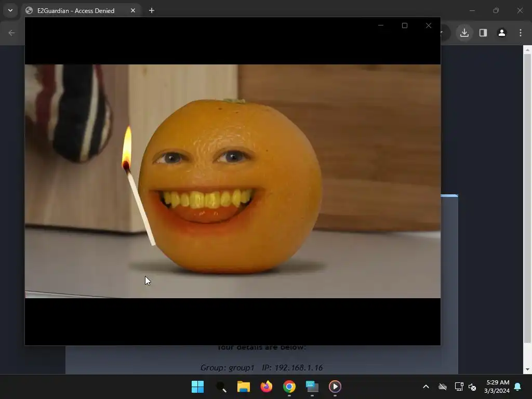532x399 pixels.
Task: Maximize the video player window
Action: [x=404, y=25]
